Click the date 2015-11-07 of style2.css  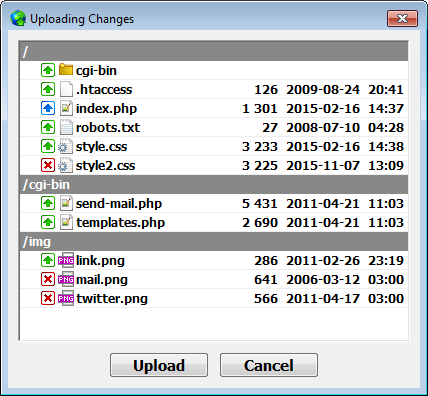pyautogui.click(x=323, y=165)
